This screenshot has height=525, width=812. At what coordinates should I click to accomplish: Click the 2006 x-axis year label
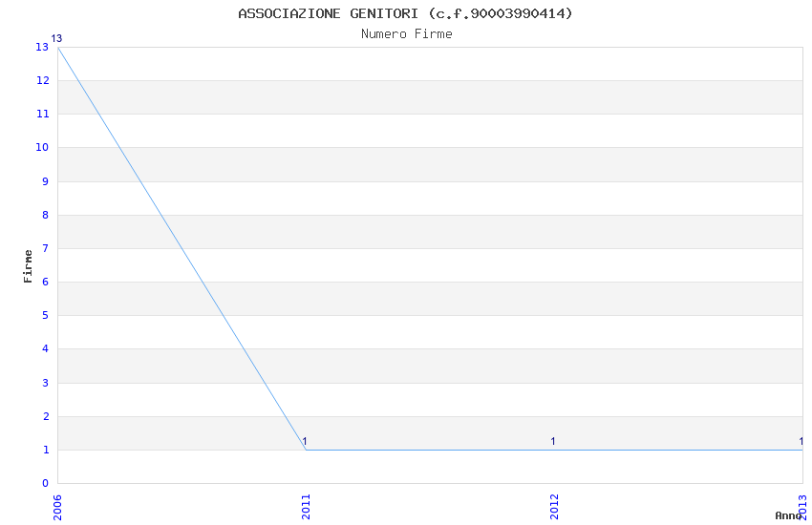pos(57,507)
